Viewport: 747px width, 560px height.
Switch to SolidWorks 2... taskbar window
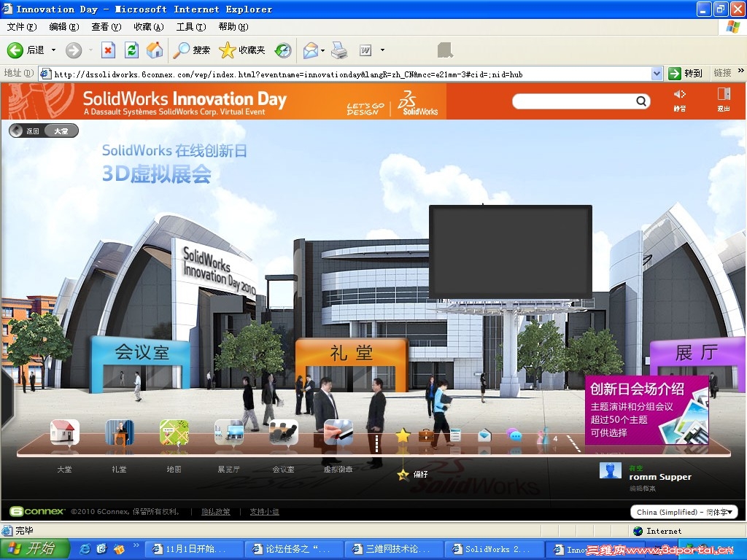click(x=494, y=549)
